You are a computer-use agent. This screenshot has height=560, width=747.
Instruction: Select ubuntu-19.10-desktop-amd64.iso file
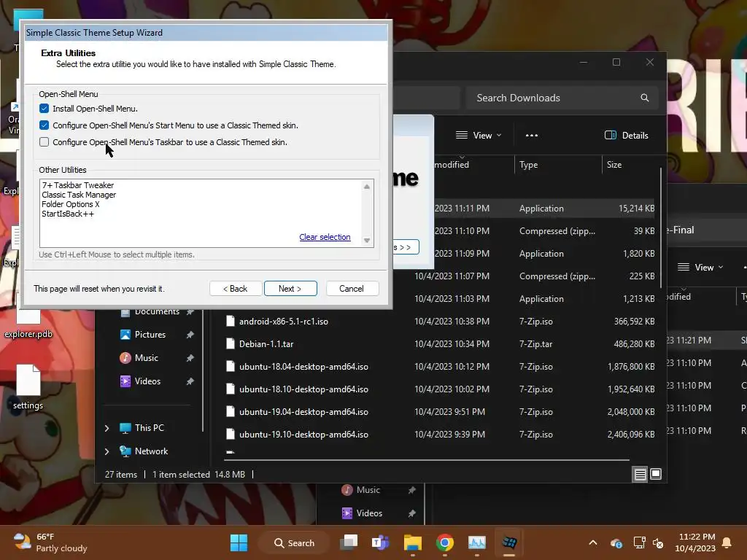tap(303, 435)
